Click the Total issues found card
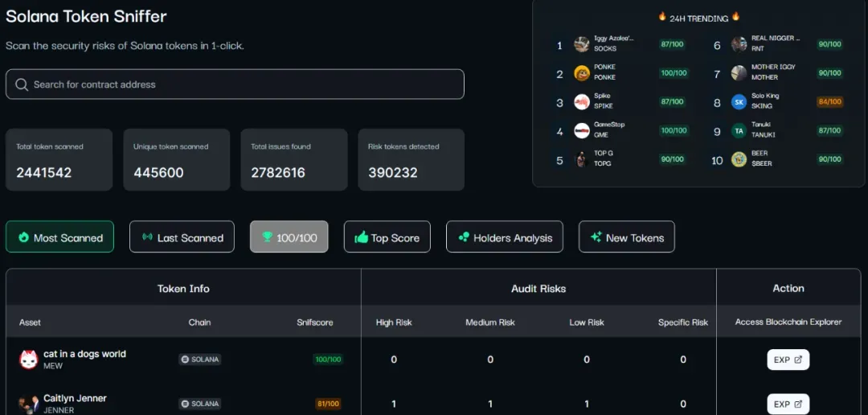The height and width of the screenshot is (415, 868). (x=294, y=159)
